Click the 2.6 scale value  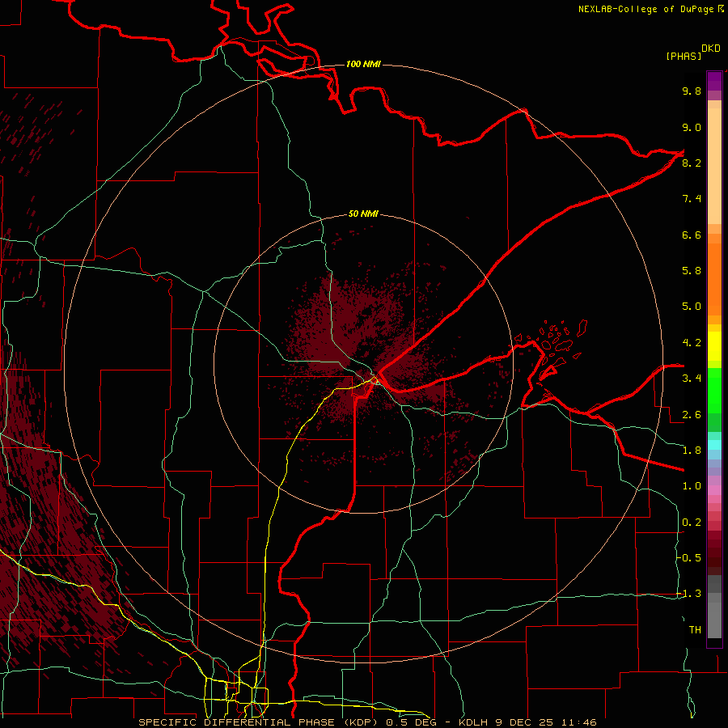[692, 415]
